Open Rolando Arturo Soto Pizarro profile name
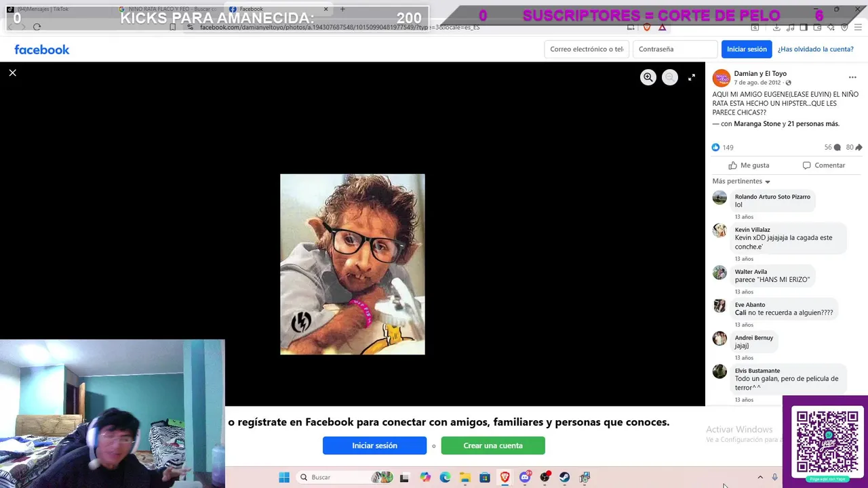This screenshot has width=868, height=488. [772, 197]
